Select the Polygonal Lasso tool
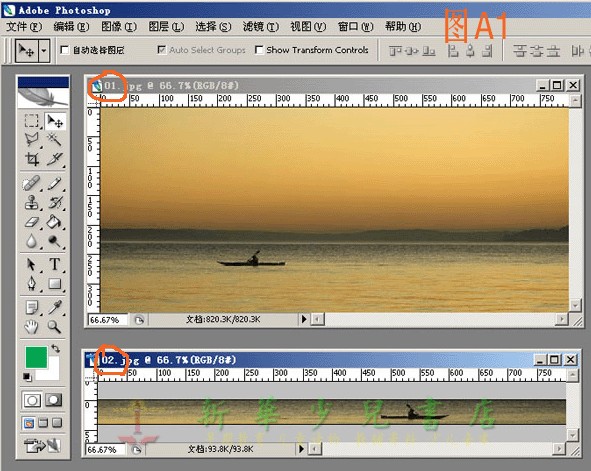 pos(32,140)
